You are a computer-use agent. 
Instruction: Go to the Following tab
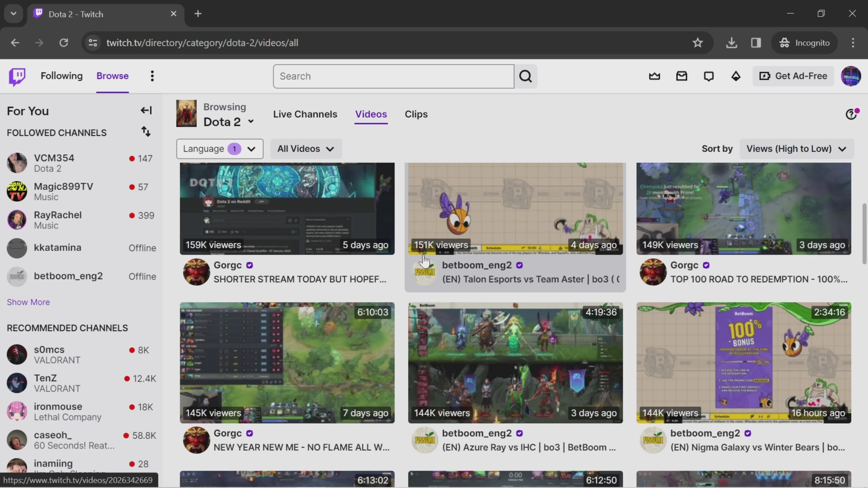coord(62,76)
